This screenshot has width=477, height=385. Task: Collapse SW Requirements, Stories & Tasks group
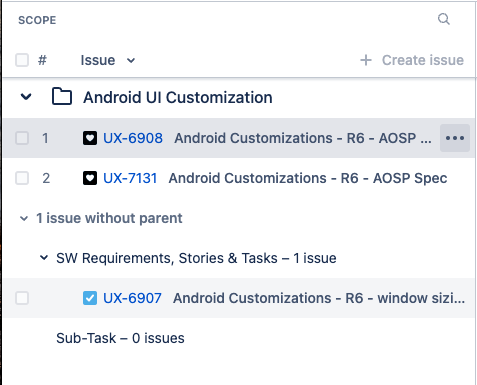pyautogui.click(x=44, y=258)
